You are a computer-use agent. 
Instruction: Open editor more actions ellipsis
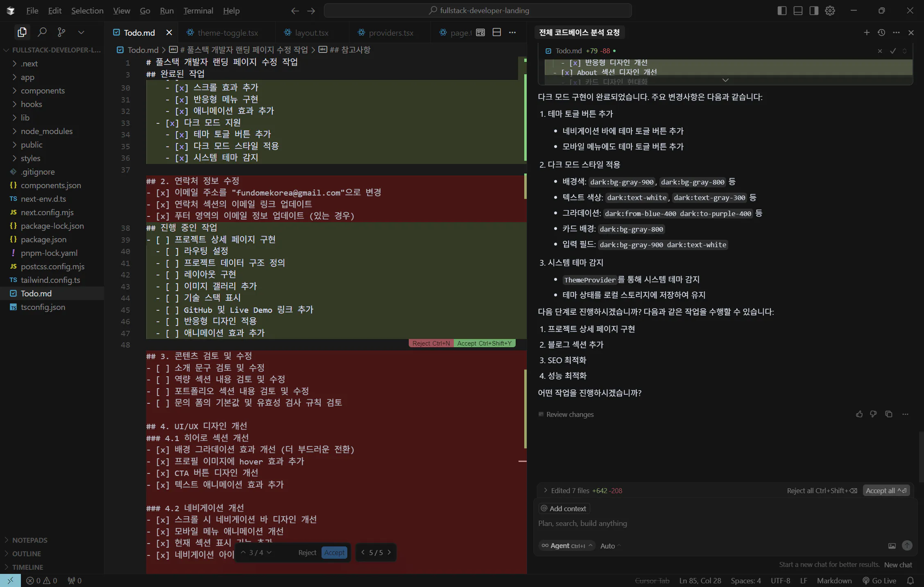pos(512,32)
